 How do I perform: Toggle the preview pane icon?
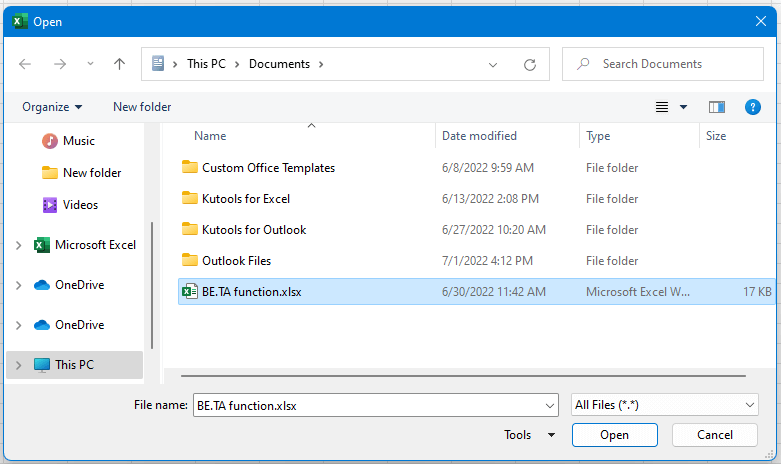(x=716, y=107)
